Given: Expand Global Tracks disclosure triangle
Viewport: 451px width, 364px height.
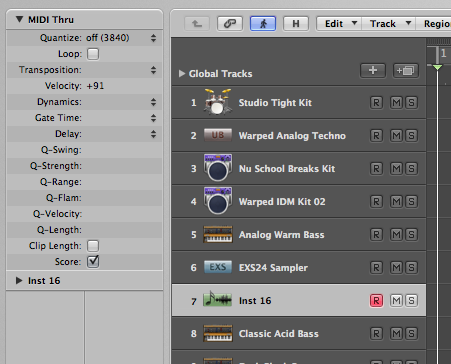Looking at the screenshot, I should click(182, 73).
